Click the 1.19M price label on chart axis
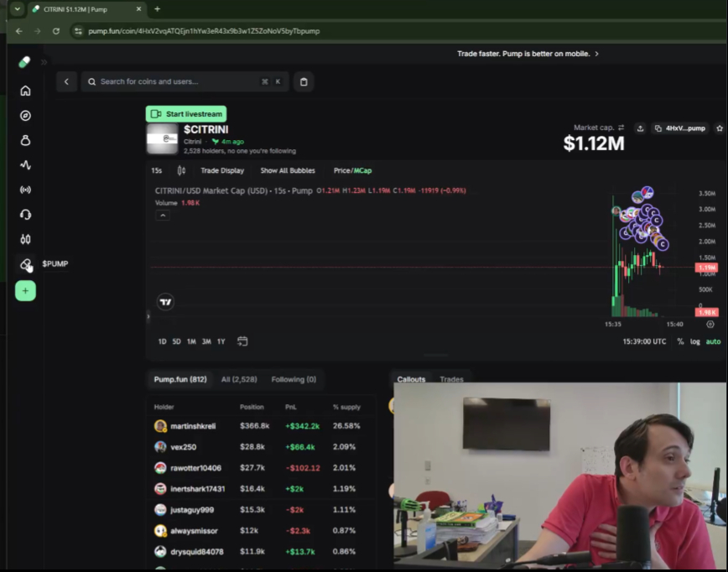The image size is (728, 572). [x=706, y=268]
